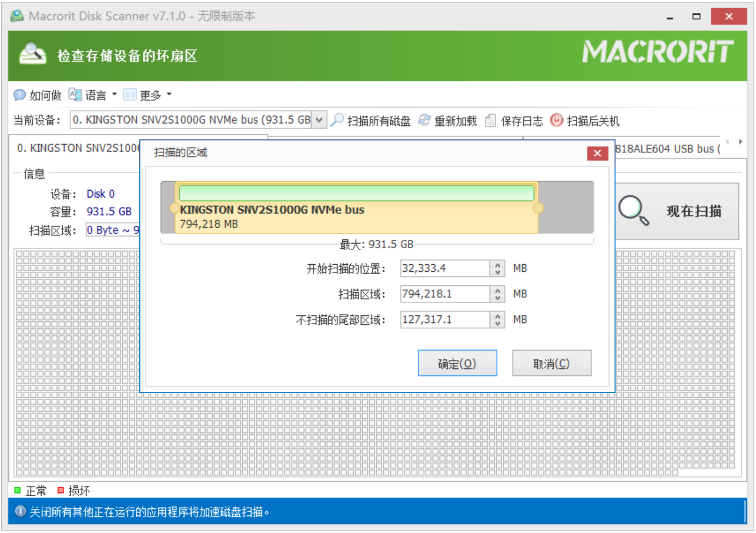Minimize the Macrorit Disk Scanner window
The height and width of the screenshot is (533, 756).
pyautogui.click(x=671, y=16)
